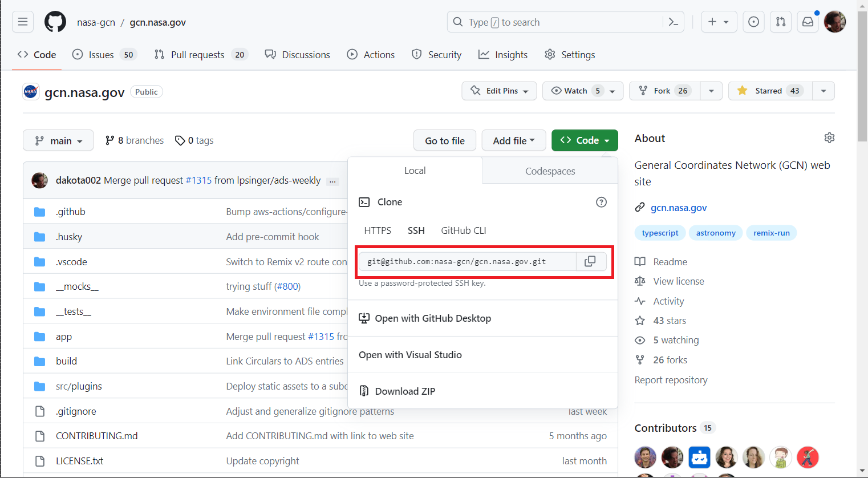
Task: Open pull requests shortcut in header
Action: tap(781, 22)
